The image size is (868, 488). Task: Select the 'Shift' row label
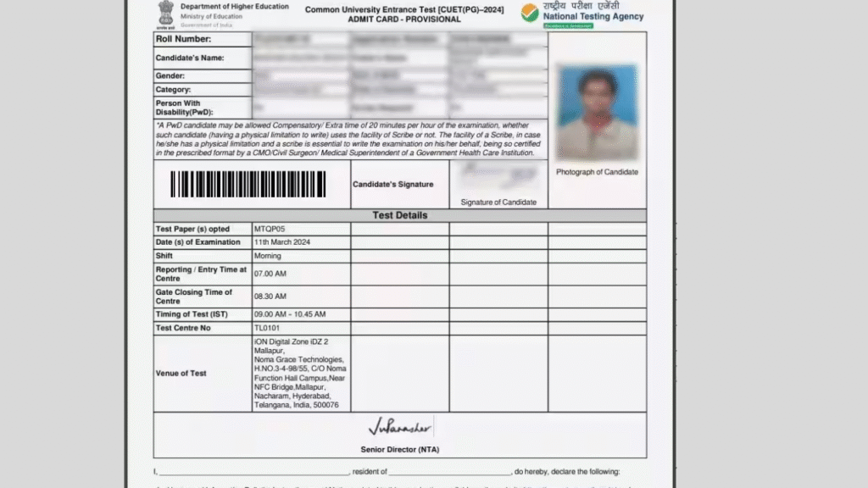pyautogui.click(x=164, y=256)
